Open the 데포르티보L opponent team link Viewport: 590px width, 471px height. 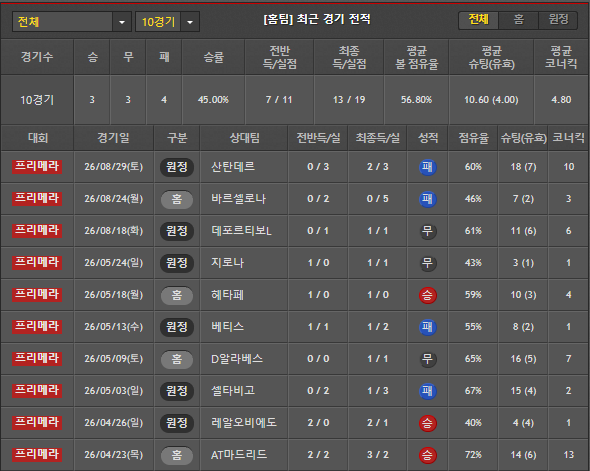[x=241, y=231]
